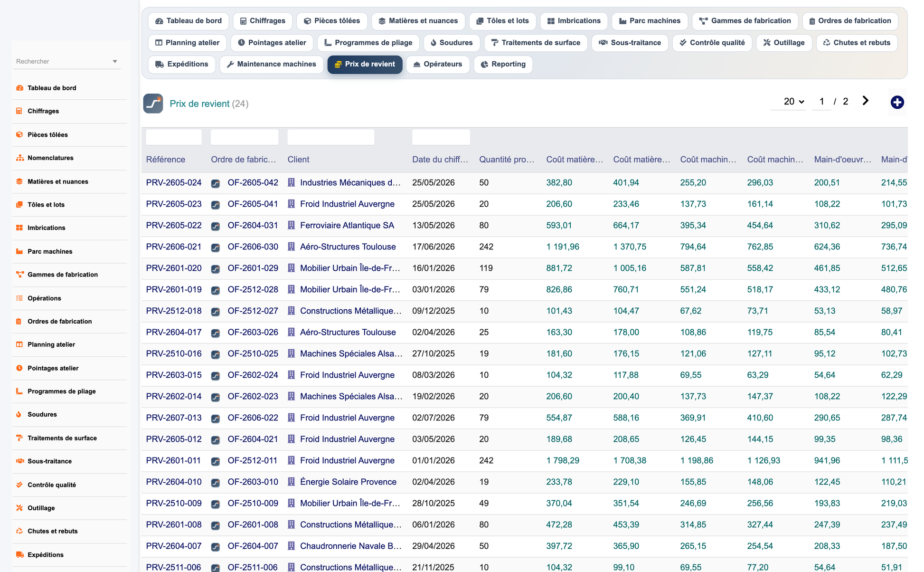Open Tableau de bord in the sidebar

click(x=52, y=88)
